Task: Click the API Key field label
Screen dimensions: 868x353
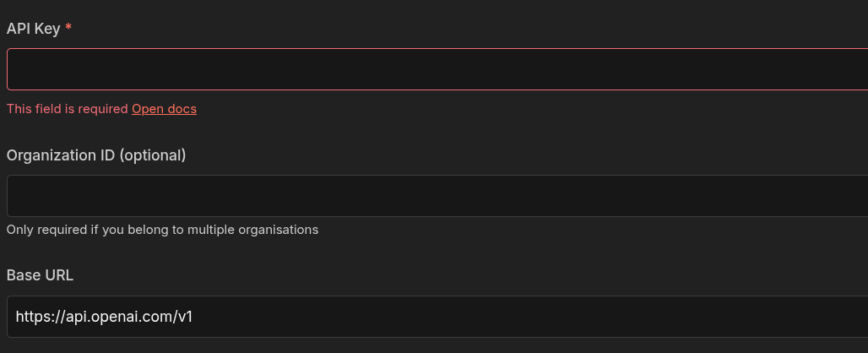Action: [x=34, y=29]
